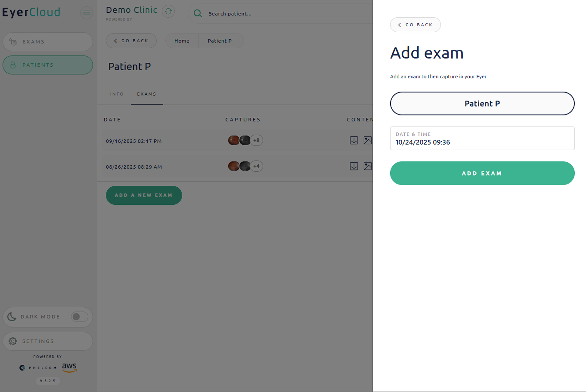Open image gallery for 09/16/2025 exam
The height and width of the screenshot is (392, 586).
point(367,140)
